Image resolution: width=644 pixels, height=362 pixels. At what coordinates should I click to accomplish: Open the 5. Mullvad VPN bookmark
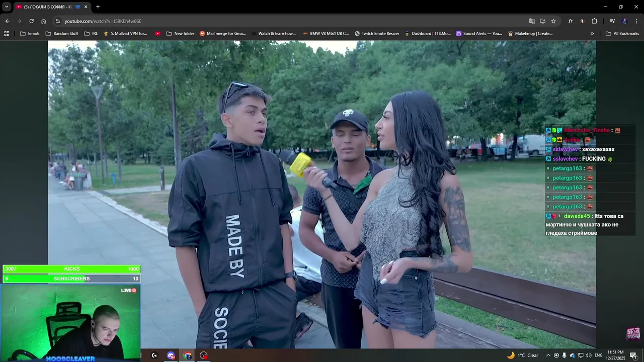pyautogui.click(x=125, y=34)
